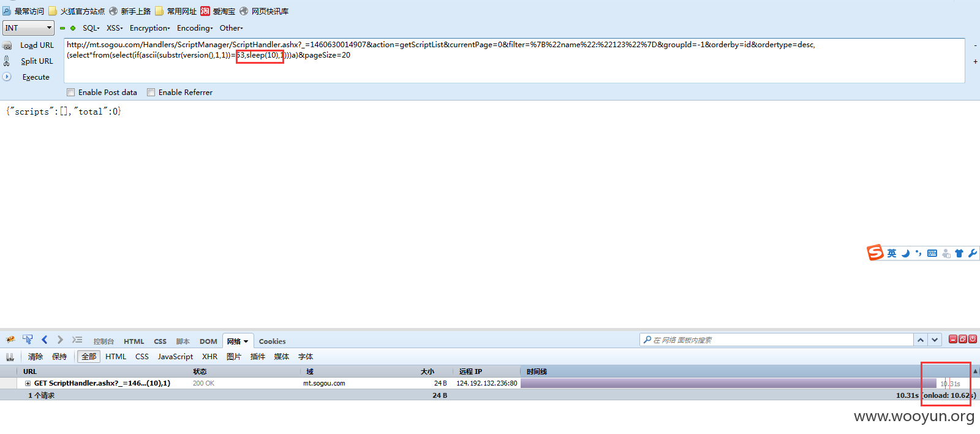Screen dimensions: 980x434
Task: Click the Firebug bug icon
Action: [x=10, y=340]
